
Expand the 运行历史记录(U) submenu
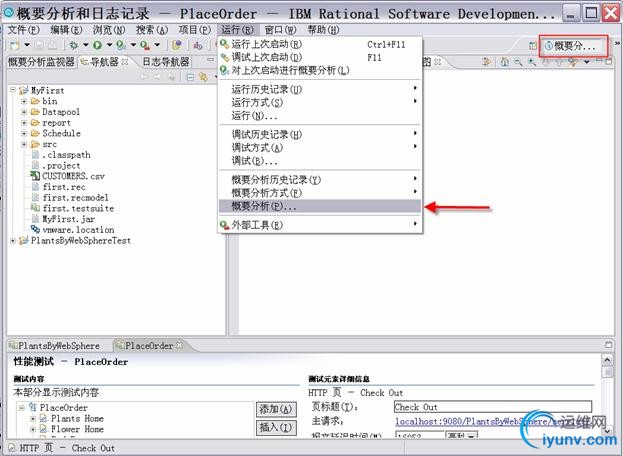[320, 89]
